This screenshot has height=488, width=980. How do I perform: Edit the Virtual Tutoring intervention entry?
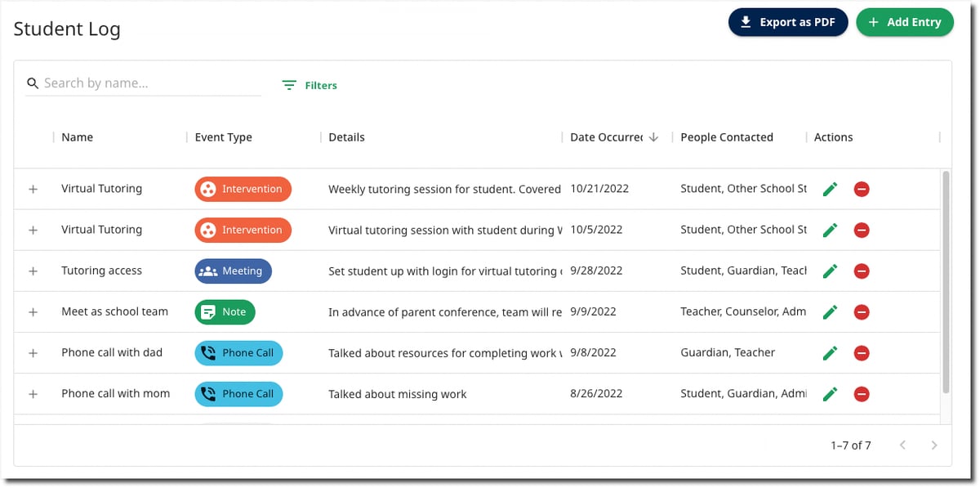830,189
